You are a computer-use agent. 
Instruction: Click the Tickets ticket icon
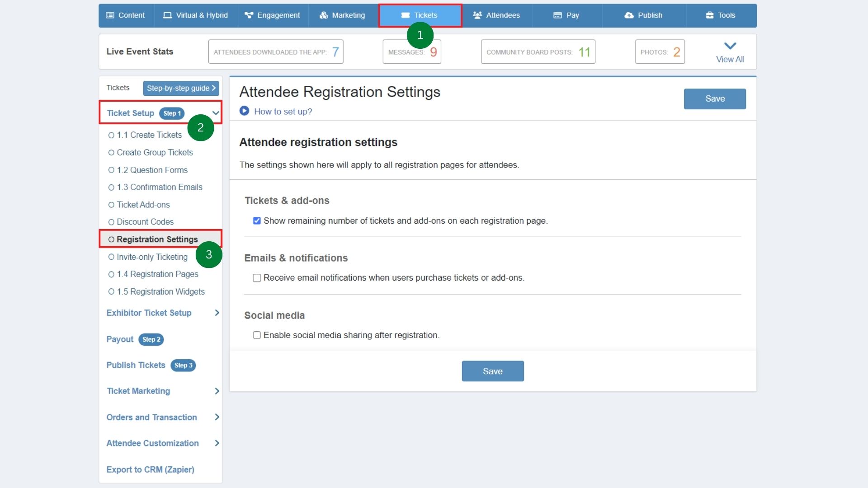(406, 15)
